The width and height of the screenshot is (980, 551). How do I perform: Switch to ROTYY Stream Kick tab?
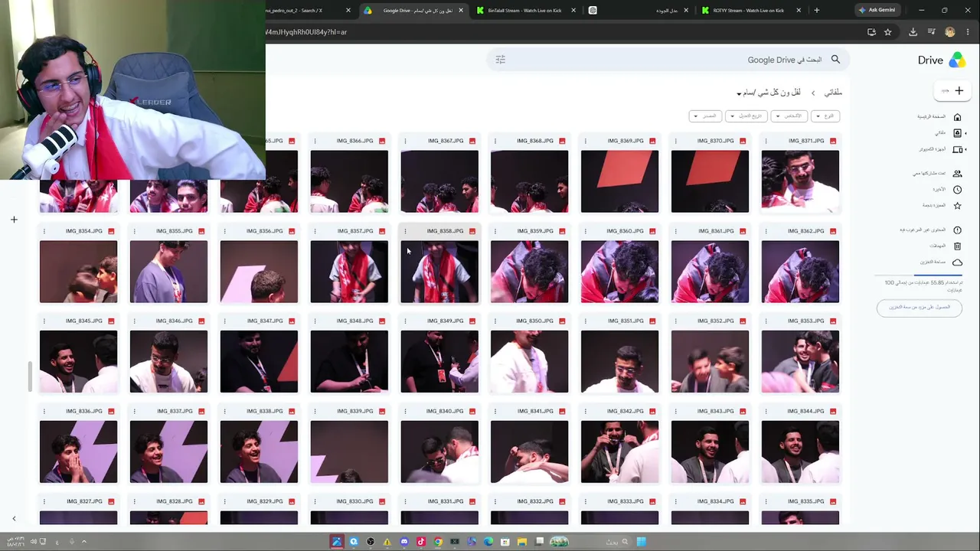tap(750, 11)
